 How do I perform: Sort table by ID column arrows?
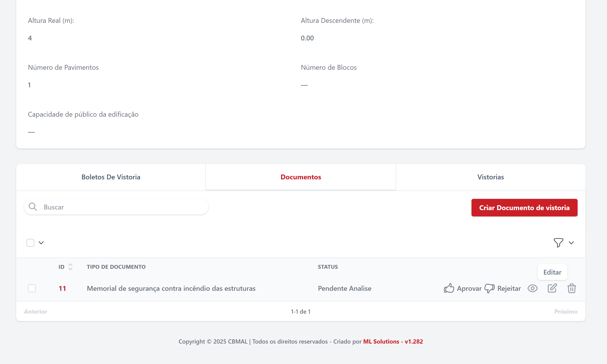coord(70,267)
